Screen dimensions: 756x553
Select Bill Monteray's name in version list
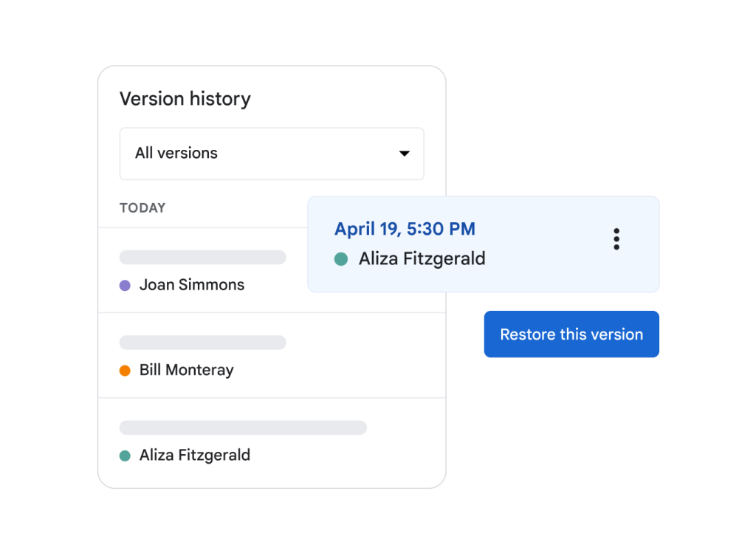tap(187, 371)
